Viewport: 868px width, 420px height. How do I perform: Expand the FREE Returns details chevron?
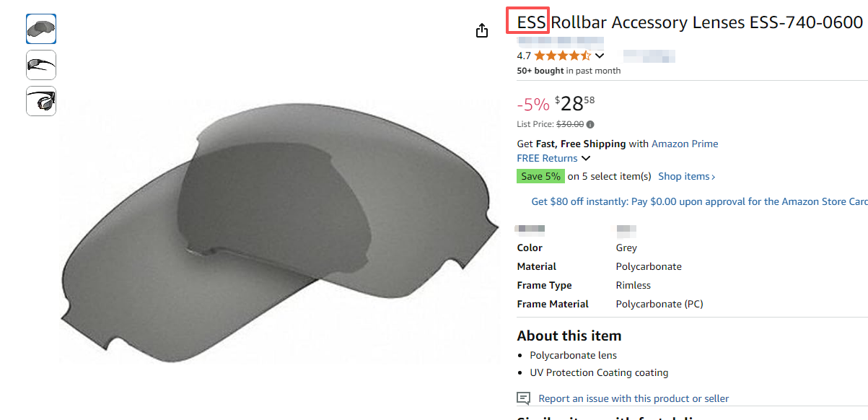pyautogui.click(x=586, y=159)
